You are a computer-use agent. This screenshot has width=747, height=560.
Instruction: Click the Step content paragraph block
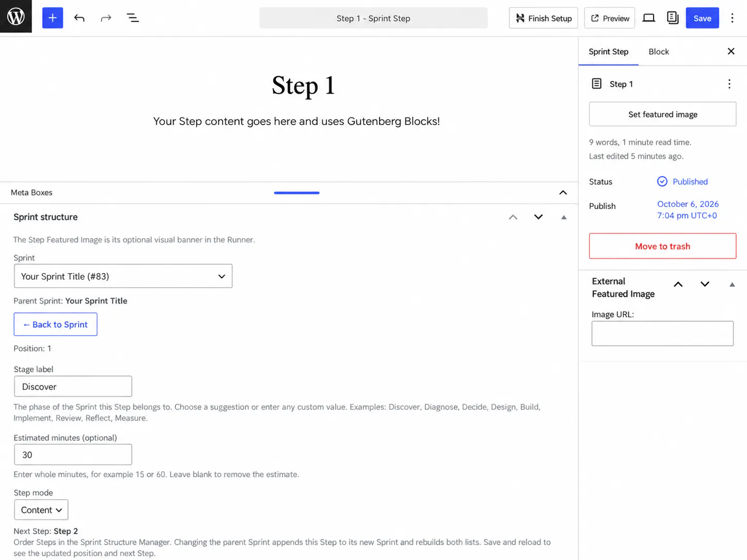[x=297, y=121]
